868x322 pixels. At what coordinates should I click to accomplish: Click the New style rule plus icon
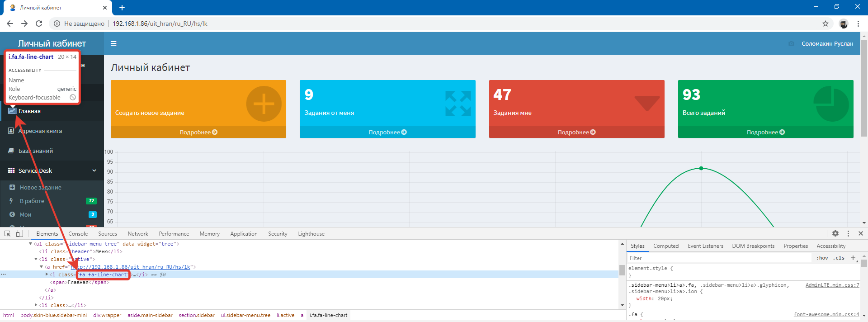click(853, 258)
